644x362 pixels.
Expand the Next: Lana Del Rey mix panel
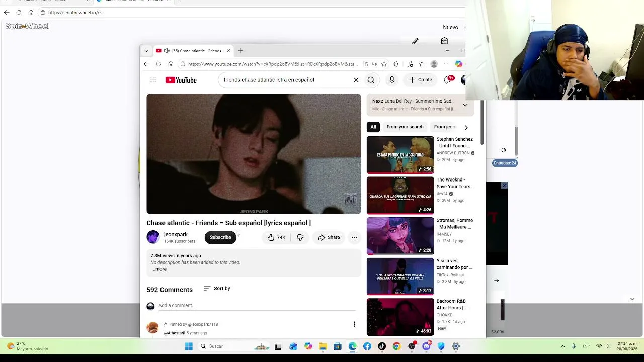pos(465,105)
